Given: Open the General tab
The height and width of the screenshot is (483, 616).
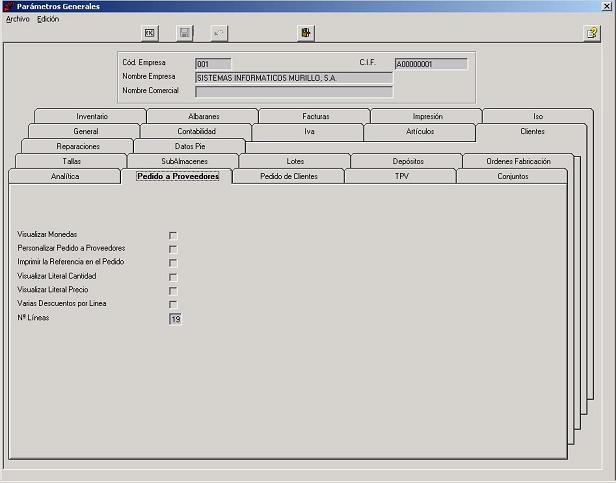Looking at the screenshot, I should tap(85, 131).
